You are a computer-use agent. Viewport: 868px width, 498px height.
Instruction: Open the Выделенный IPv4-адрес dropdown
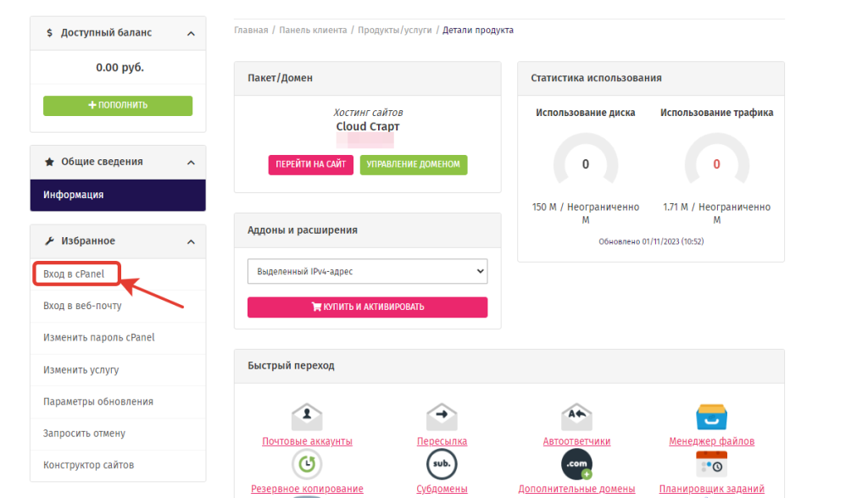coord(368,271)
